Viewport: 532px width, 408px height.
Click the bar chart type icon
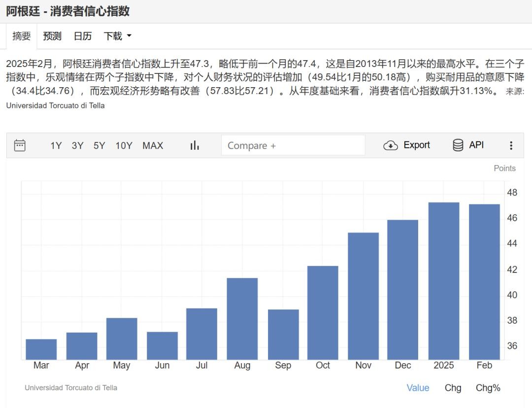(x=195, y=145)
